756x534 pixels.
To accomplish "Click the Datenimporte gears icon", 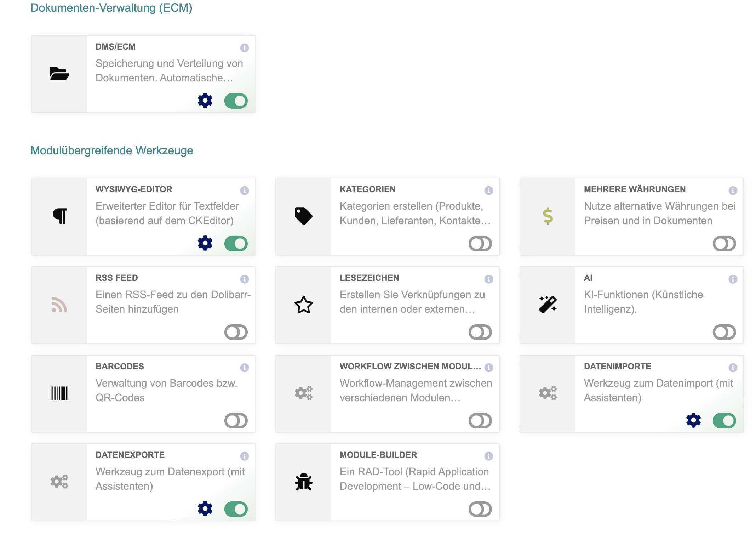I will (548, 393).
